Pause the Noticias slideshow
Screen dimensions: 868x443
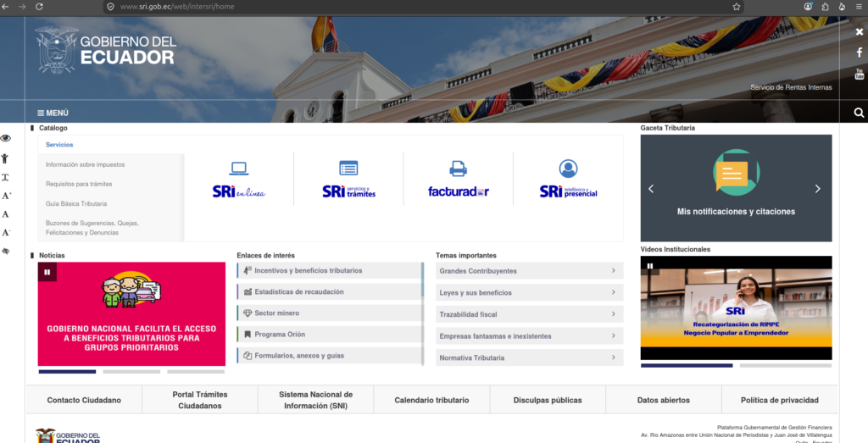click(47, 272)
